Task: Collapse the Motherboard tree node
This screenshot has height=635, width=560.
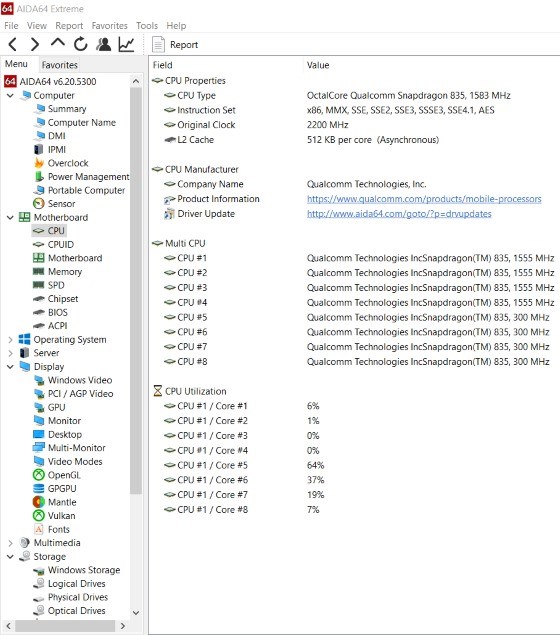Action: (x=11, y=217)
